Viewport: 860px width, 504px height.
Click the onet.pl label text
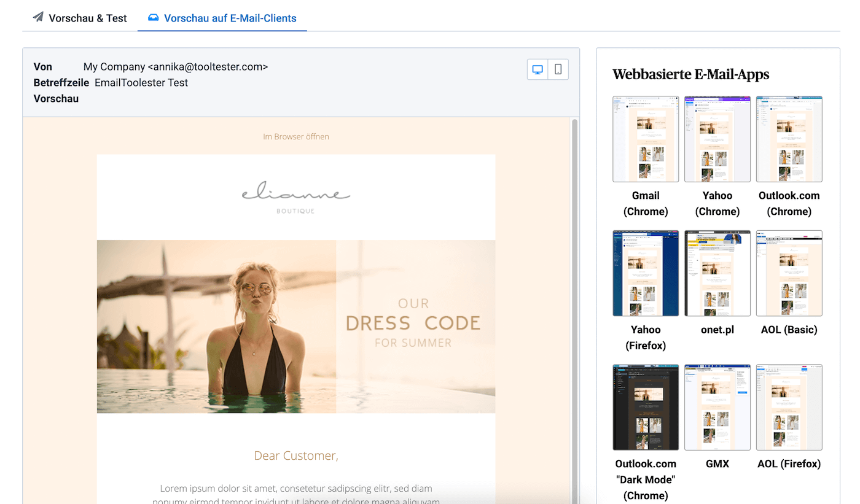point(717,330)
